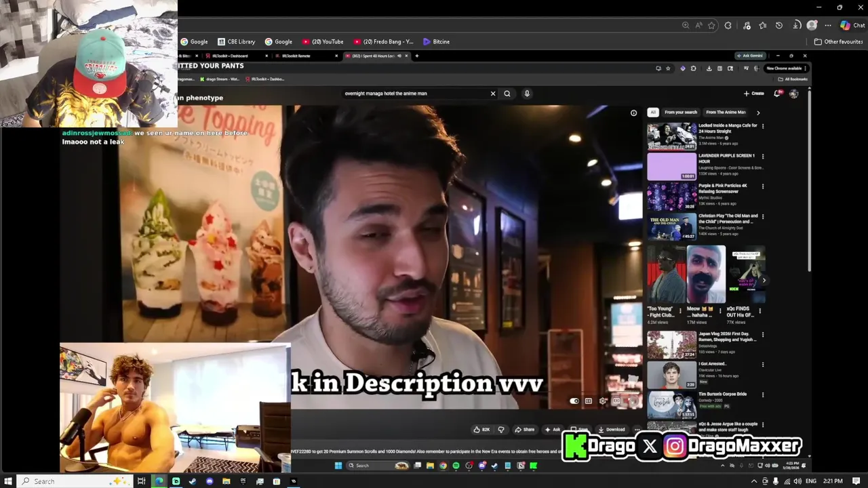
Task: Open first Google bookmark
Action: click(x=195, y=41)
